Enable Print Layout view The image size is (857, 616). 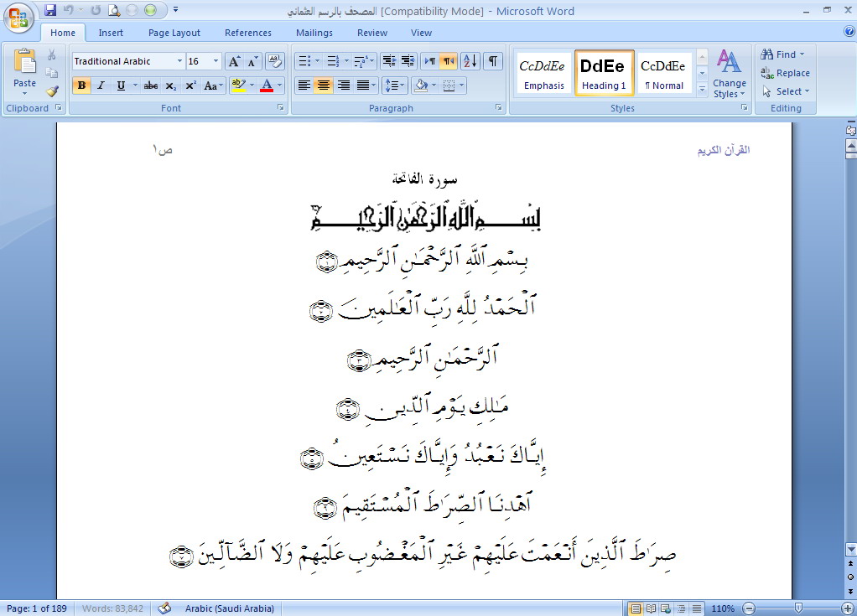point(636,608)
